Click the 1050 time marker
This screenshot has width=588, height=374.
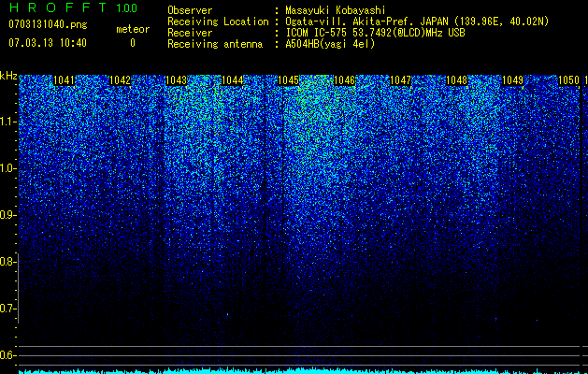(569, 80)
